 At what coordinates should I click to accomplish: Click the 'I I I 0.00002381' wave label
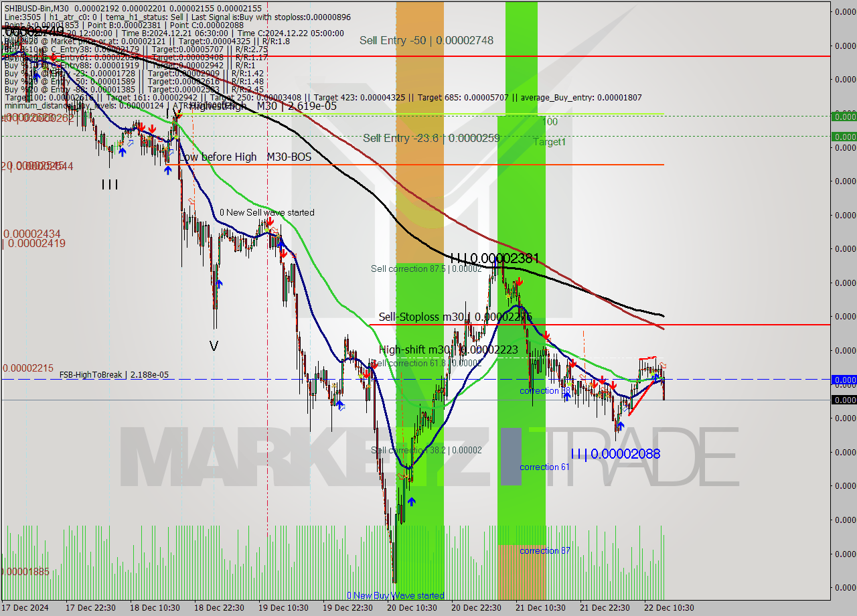pos(495,258)
